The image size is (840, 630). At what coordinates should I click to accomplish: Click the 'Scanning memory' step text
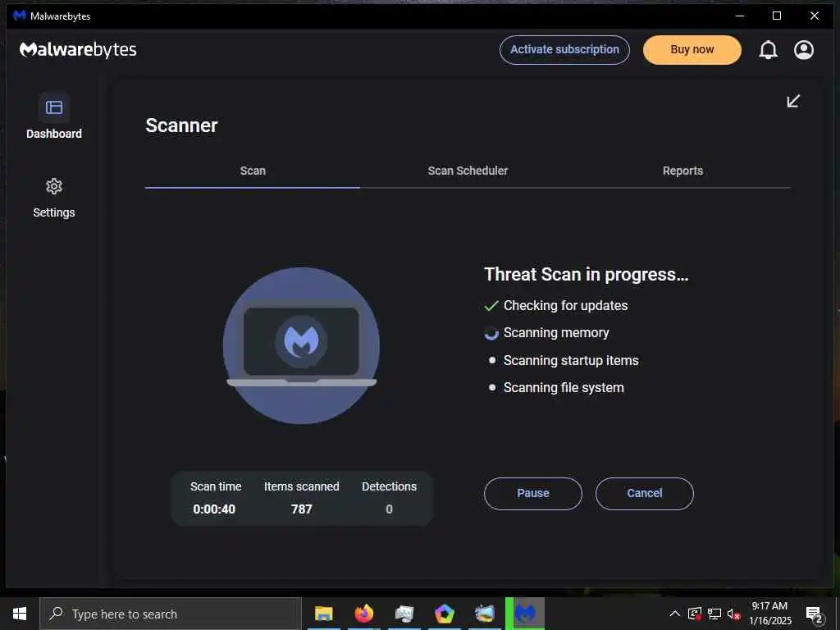(556, 333)
